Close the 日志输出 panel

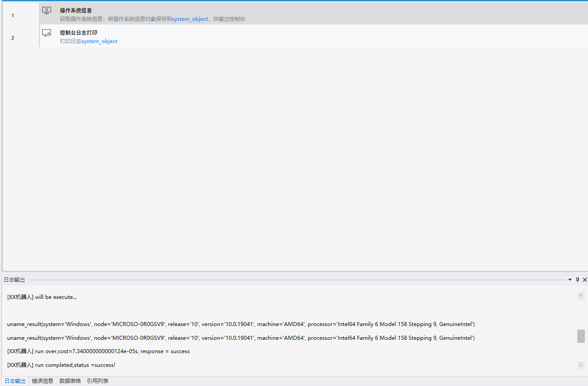point(584,280)
